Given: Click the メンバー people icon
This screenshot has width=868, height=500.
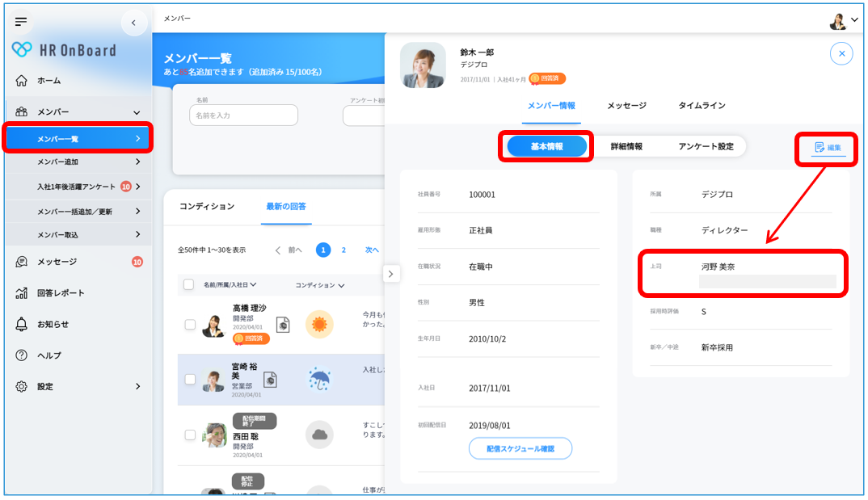Looking at the screenshot, I should click(x=21, y=111).
